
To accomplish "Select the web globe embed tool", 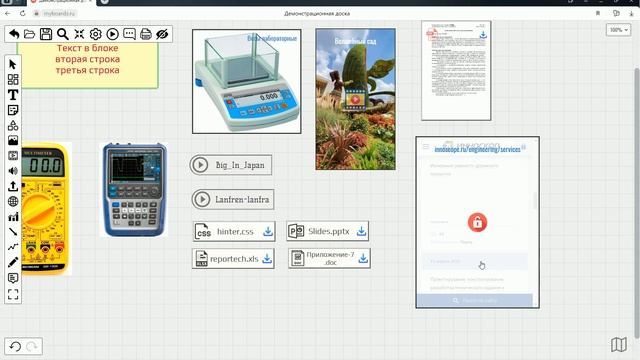I will (x=13, y=201).
